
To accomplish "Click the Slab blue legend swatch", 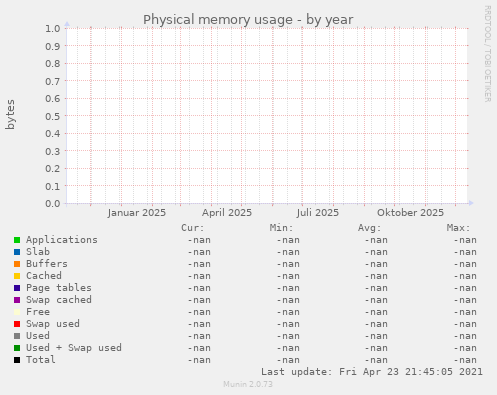I will click(x=17, y=252).
